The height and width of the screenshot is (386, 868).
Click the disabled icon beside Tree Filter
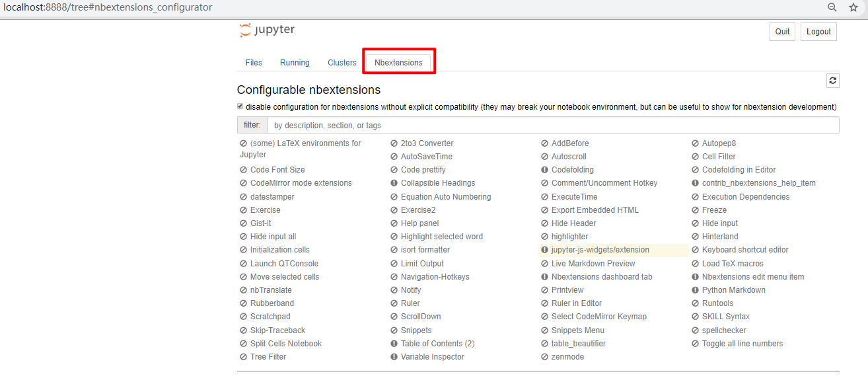pyautogui.click(x=244, y=357)
